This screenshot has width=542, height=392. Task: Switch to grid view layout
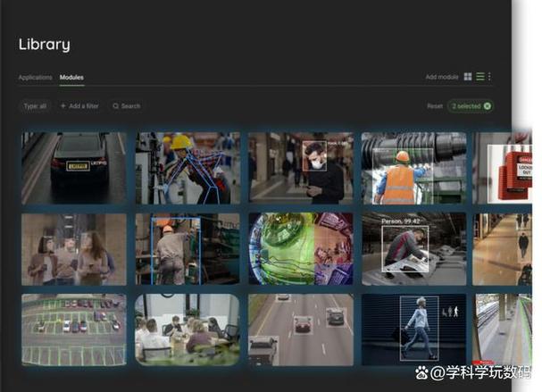click(x=468, y=78)
